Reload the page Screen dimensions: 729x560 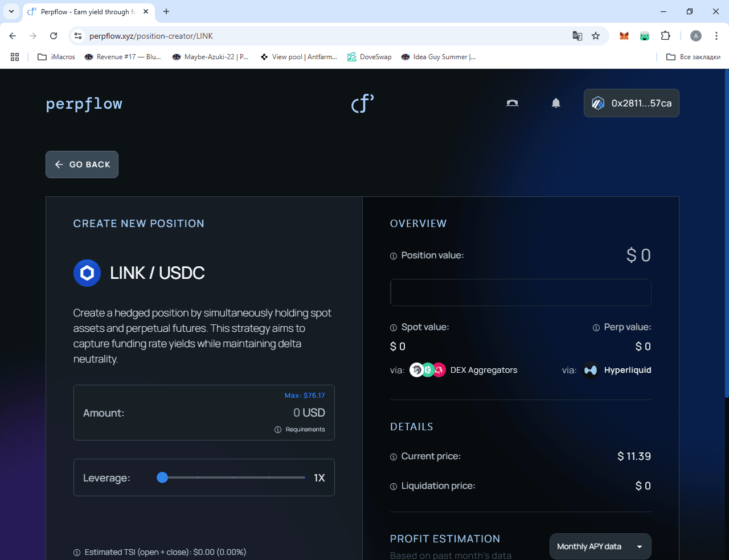pos(54,36)
